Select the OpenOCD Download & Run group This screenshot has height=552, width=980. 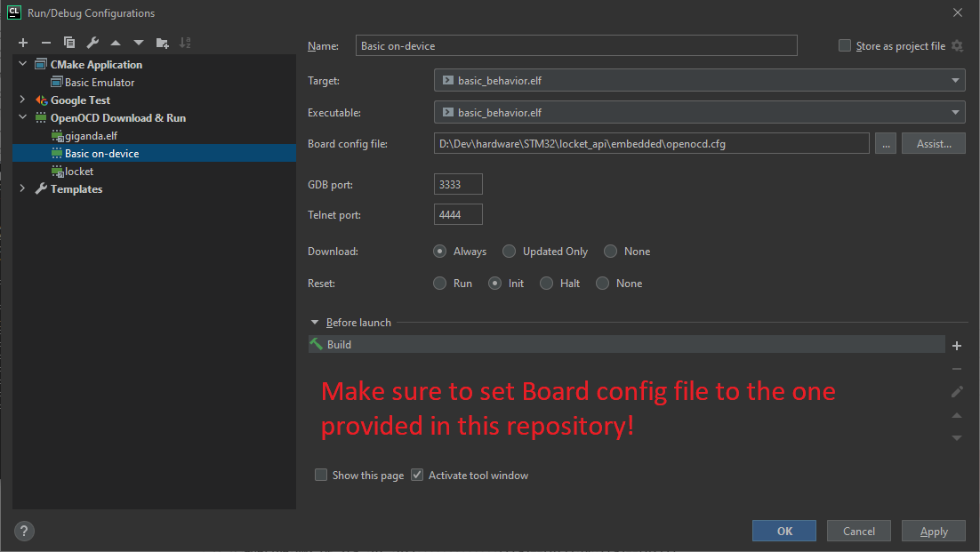(x=118, y=117)
